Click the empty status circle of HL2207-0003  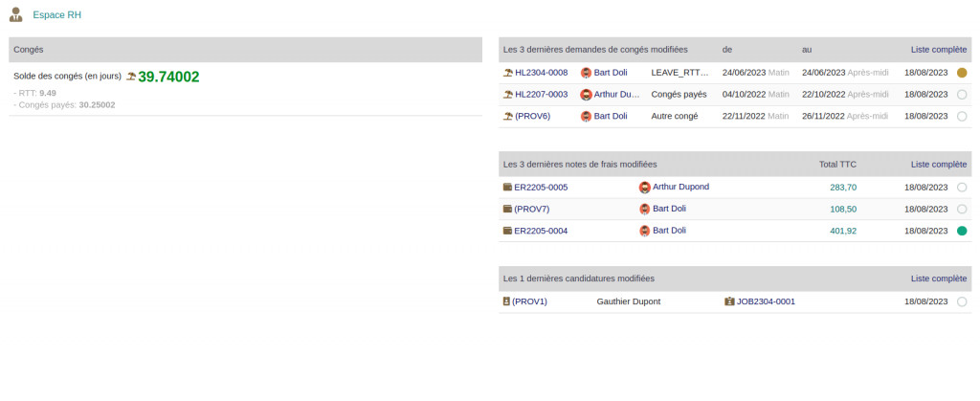tap(962, 95)
